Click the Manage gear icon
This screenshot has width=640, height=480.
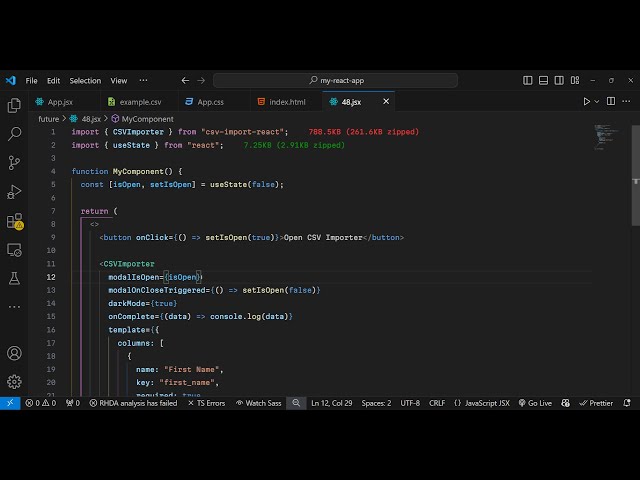14,381
